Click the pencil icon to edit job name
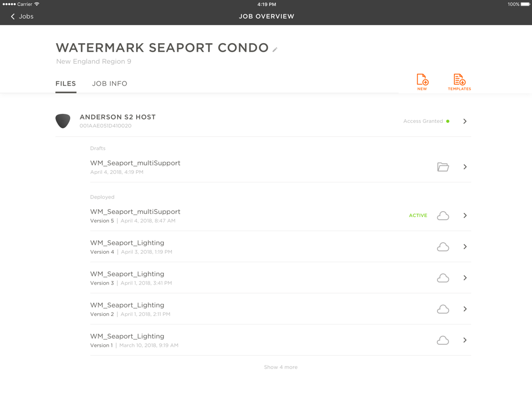The image size is (532, 399). tap(275, 49)
